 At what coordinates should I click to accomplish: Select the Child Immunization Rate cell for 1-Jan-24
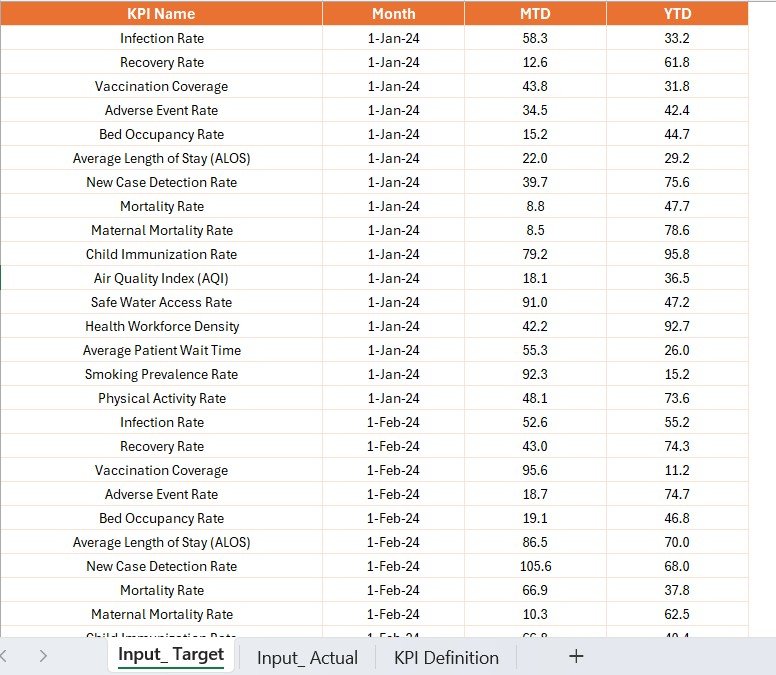tap(161, 254)
